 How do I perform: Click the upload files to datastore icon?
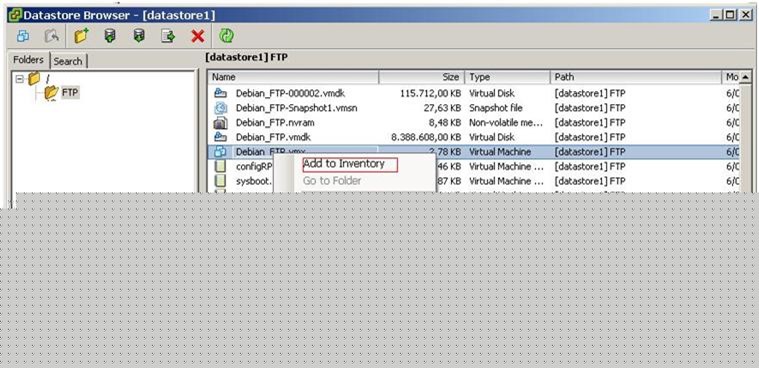coord(110,36)
